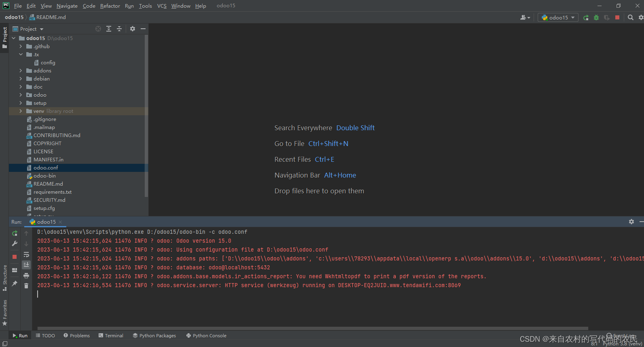This screenshot has height=347, width=644.
Task: Collapse the odoo15 root folder
Action: click(x=14, y=38)
